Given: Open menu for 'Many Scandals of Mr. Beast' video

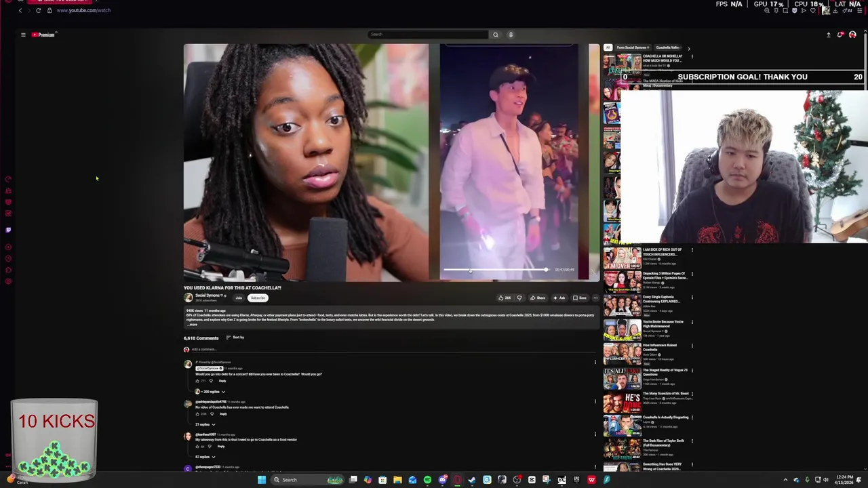Looking at the screenshot, I should 692,394.
